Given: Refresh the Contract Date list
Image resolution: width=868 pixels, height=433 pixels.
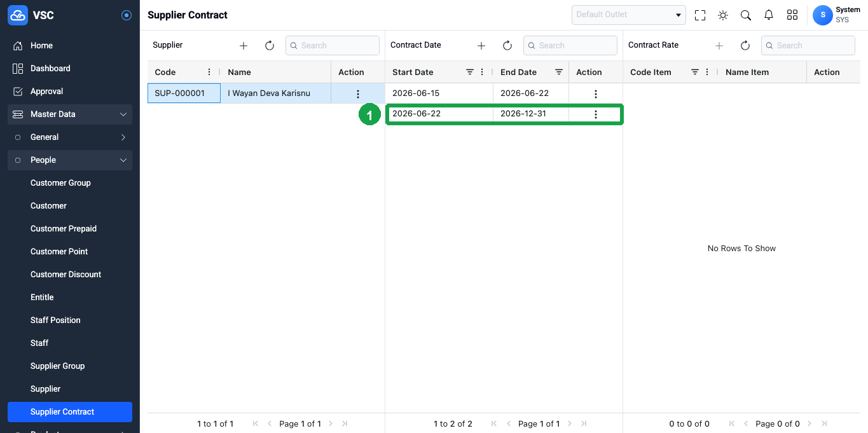Looking at the screenshot, I should [507, 46].
